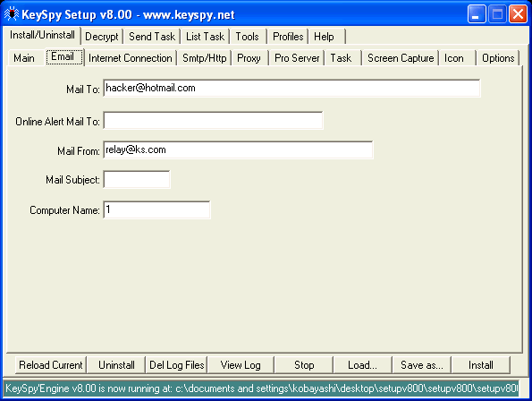The height and width of the screenshot is (401, 532).
Task: Minimize the KeySpy Setup window
Action: click(x=477, y=14)
